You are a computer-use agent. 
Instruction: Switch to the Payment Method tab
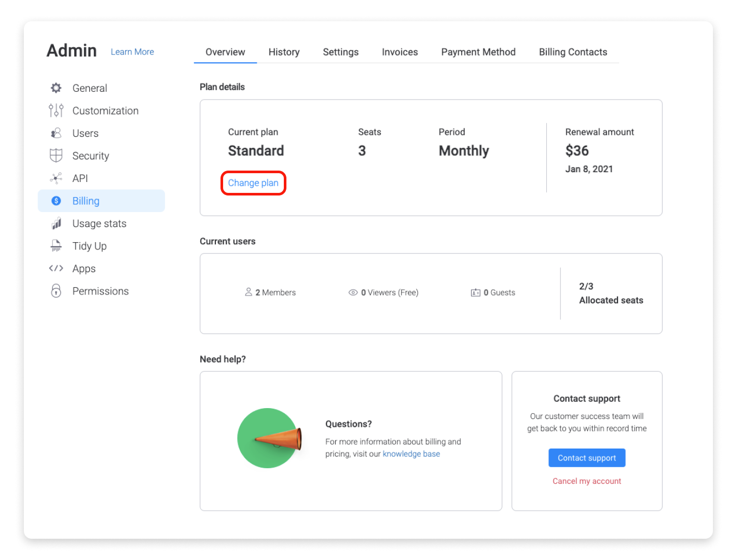[478, 52]
